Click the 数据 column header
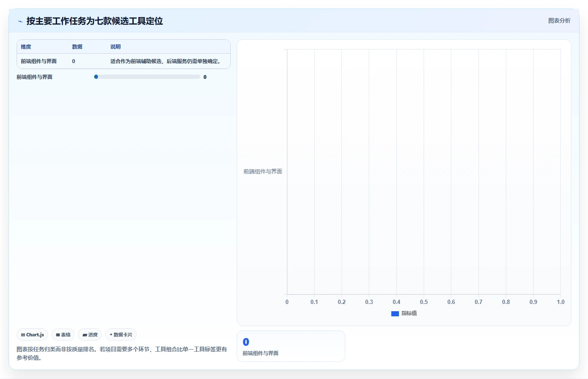Viewport: 588px width, 379px height. 77,47
